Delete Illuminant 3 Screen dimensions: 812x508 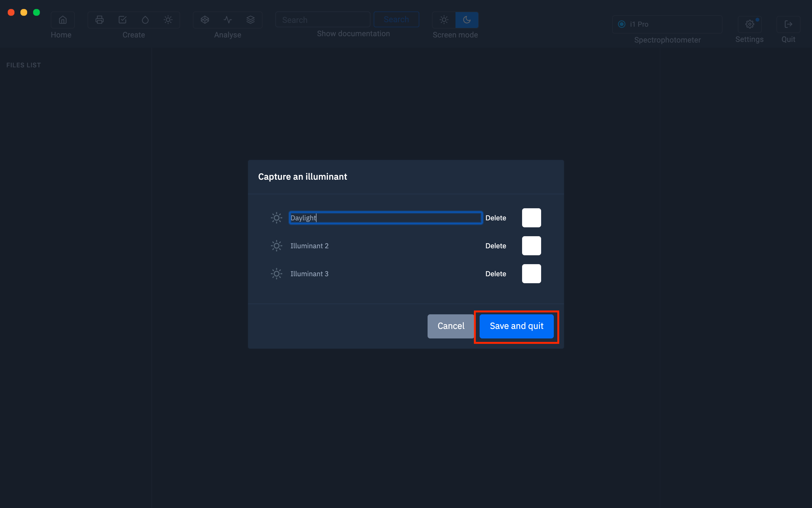click(495, 273)
